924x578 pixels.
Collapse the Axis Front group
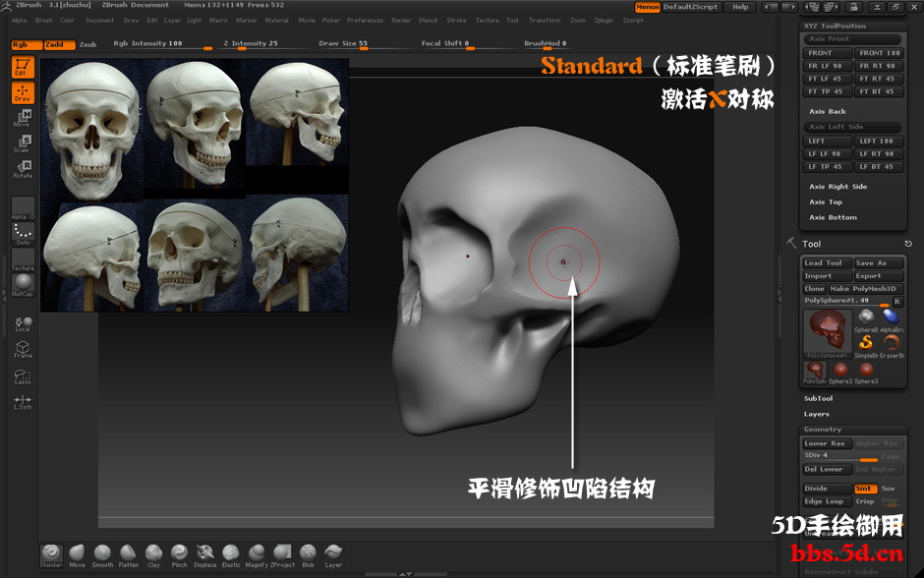point(852,39)
